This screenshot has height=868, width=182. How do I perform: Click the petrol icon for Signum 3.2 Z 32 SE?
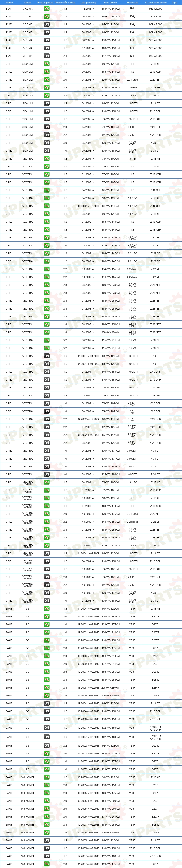(47, 95)
